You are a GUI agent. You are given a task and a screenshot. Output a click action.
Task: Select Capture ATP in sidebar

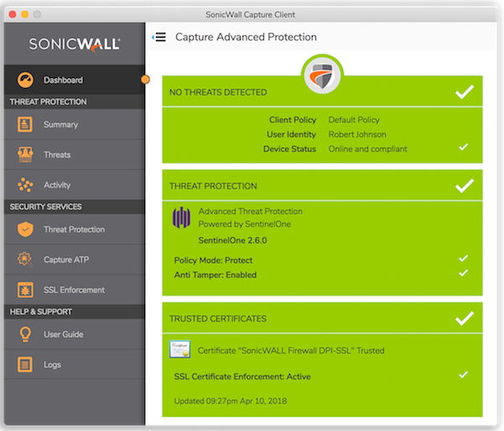click(75, 259)
